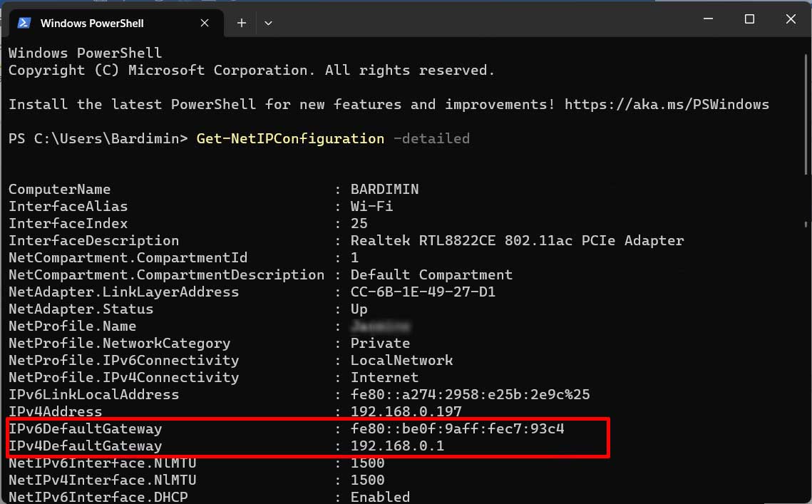Maximize the terminal window
The height and width of the screenshot is (504, 812).
(x=749, y=20)
